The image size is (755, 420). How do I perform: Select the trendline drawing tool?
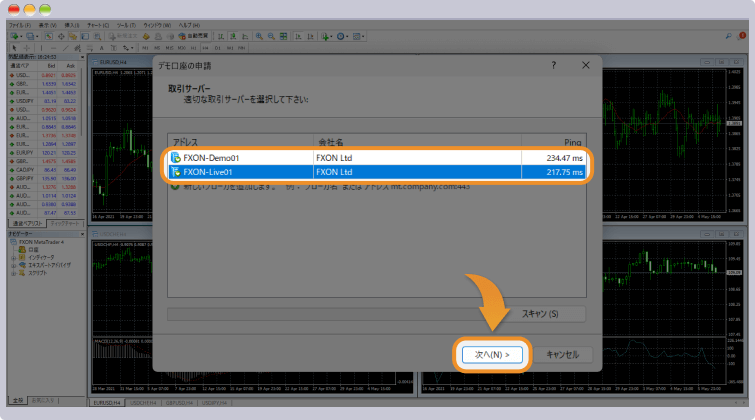click(x=65, y=48)
